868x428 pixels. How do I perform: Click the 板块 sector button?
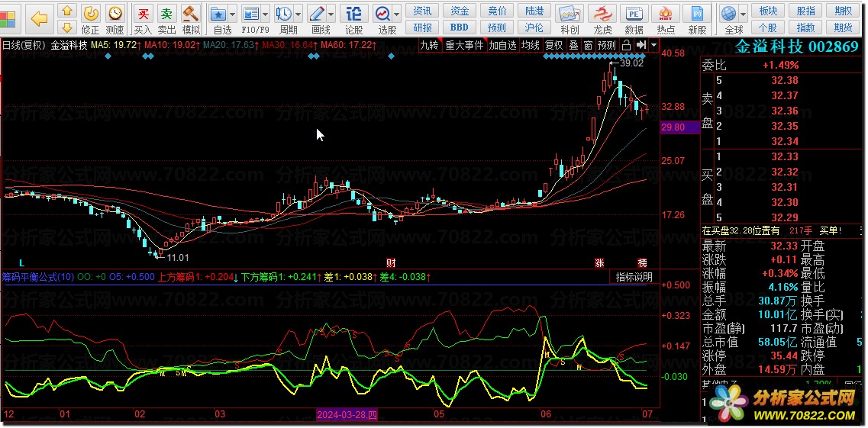coord(768,11)
